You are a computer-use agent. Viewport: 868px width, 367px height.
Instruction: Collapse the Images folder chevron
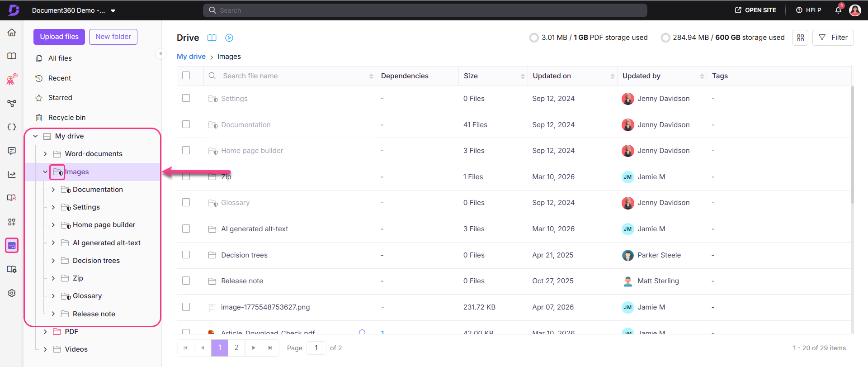(x=45, y=172)
